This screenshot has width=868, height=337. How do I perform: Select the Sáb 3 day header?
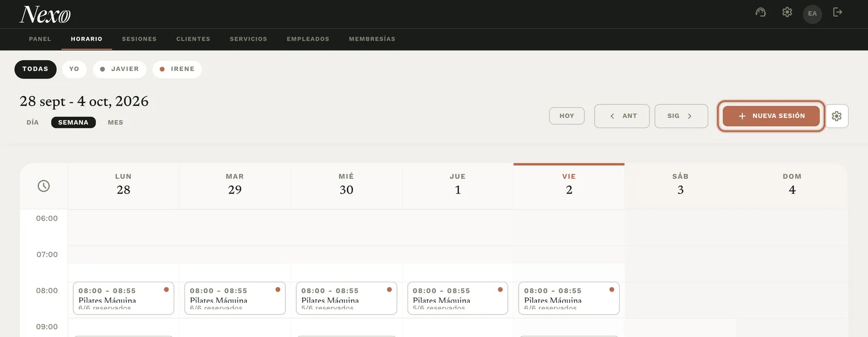(680, 185)
